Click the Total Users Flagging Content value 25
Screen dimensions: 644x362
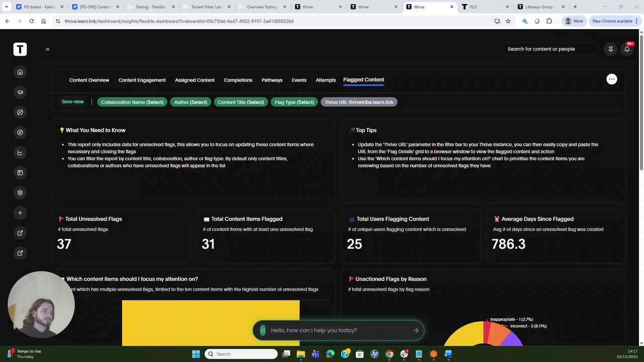click(354, 244)
